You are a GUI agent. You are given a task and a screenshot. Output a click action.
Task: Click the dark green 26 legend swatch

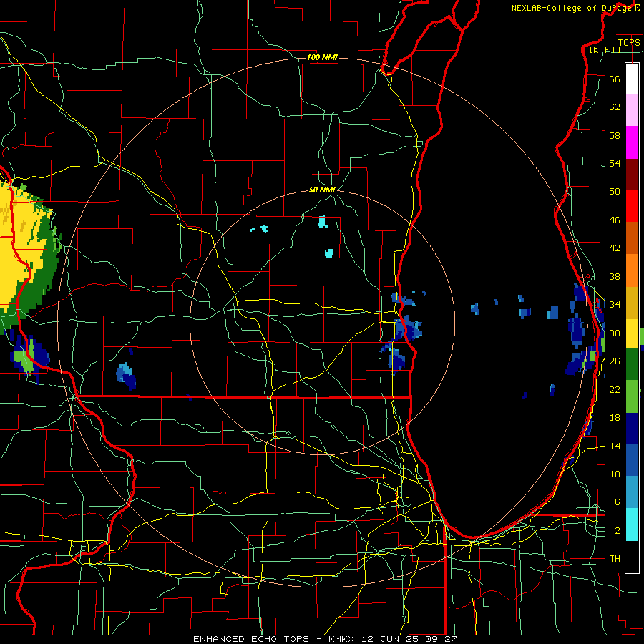pos(632,364)
